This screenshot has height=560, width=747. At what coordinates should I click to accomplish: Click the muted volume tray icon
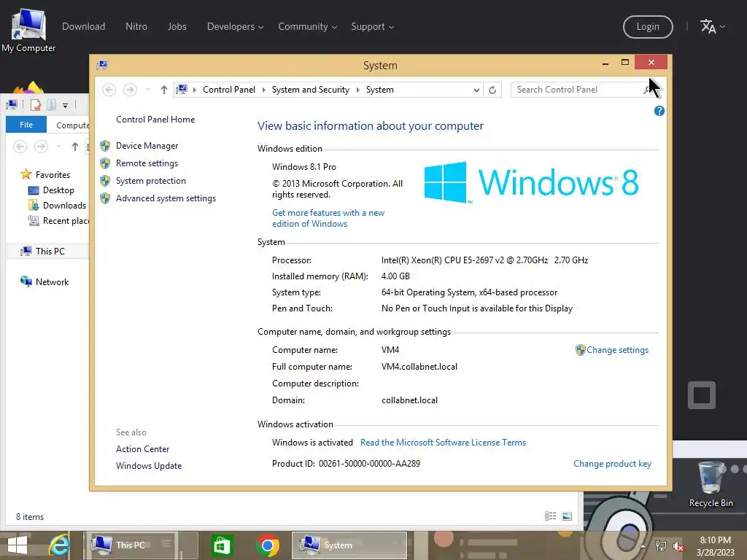[x=678, y=546]
